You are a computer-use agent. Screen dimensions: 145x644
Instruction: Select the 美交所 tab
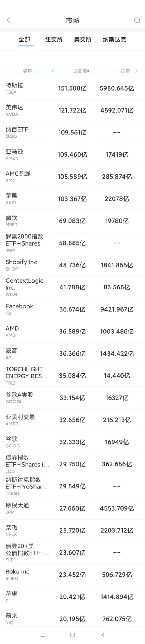[83, 39]
